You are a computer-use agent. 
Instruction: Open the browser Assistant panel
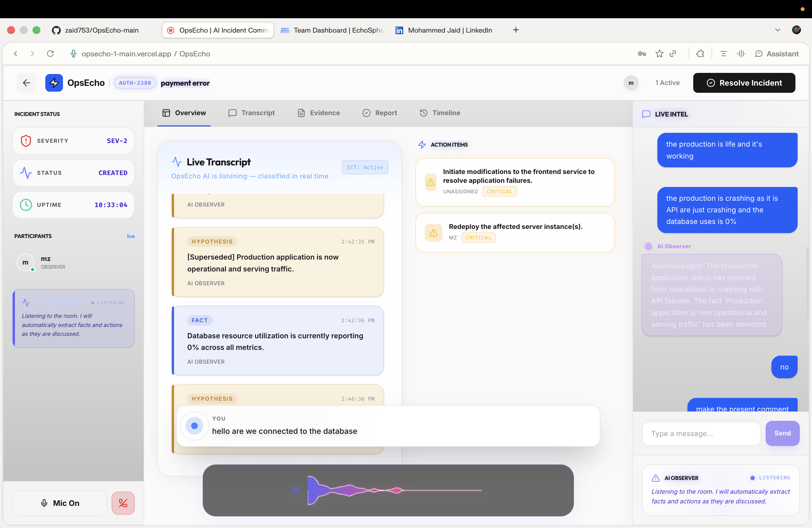tap(777, 54)
